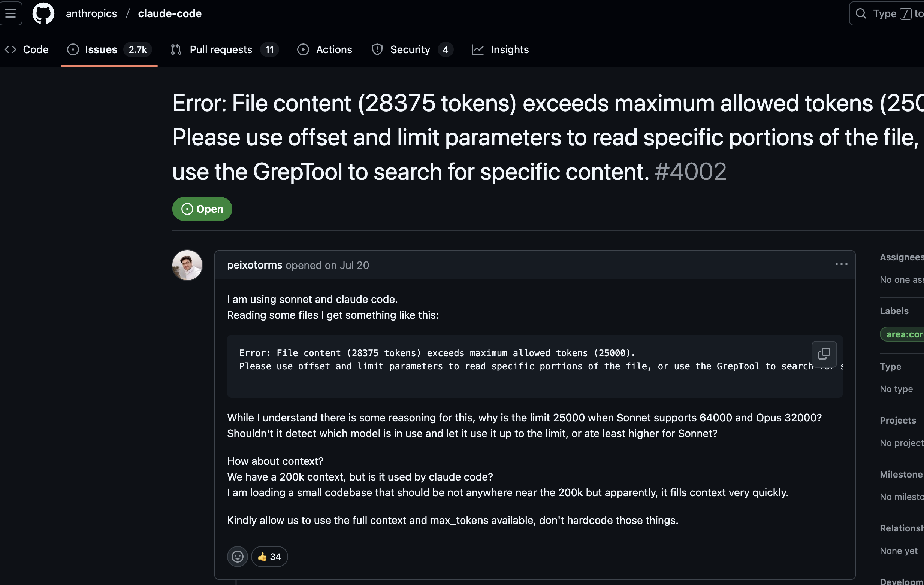
Task: Expand the Labels sidebar section
Action: tap(894, 311)
